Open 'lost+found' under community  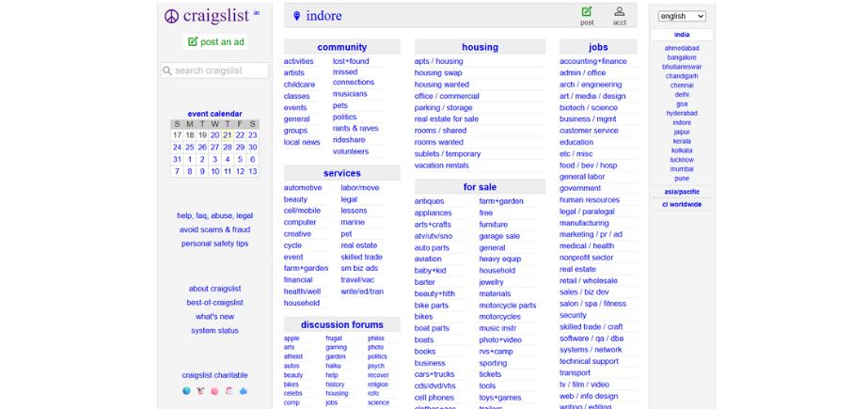[x=351, y=61]
